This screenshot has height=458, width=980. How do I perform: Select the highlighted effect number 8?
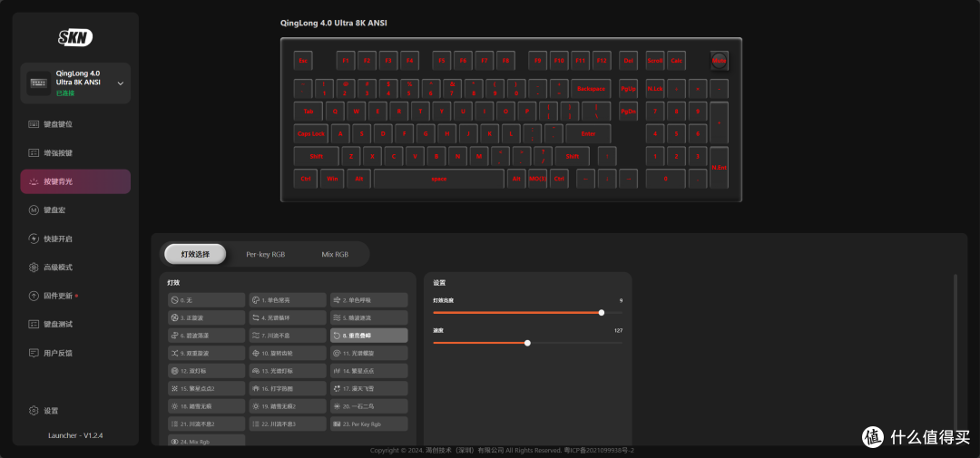tap(368, 336)
